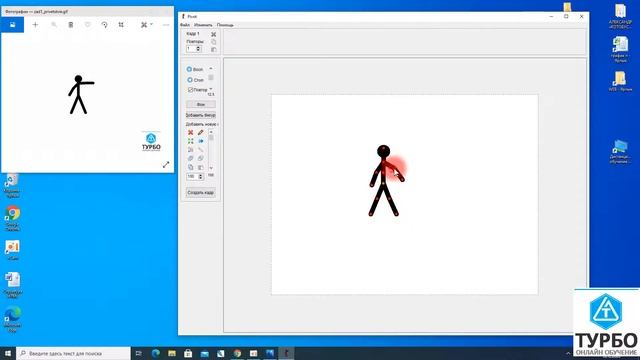
Task: Click the grey icon below the flip icon
Action: click(x=200, y=150)
